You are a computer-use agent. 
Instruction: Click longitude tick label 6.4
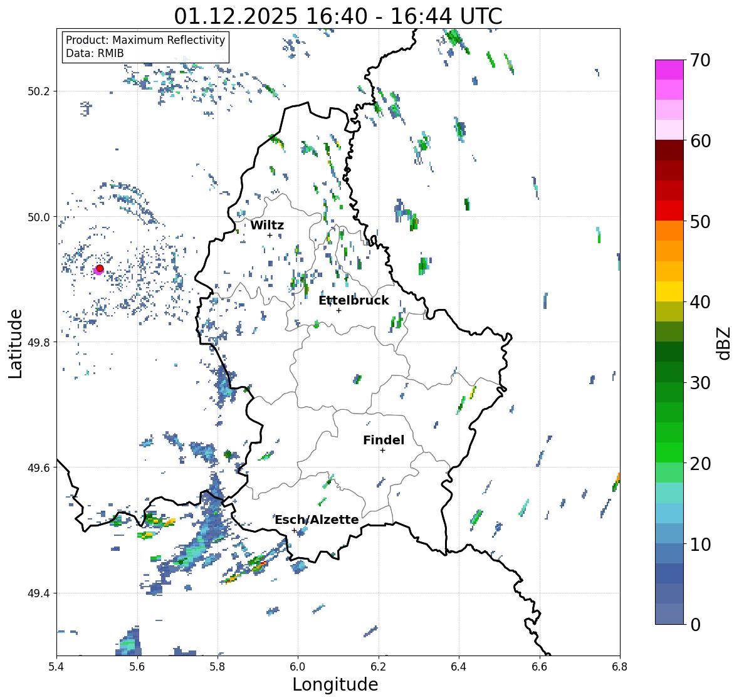pos(459,667)
